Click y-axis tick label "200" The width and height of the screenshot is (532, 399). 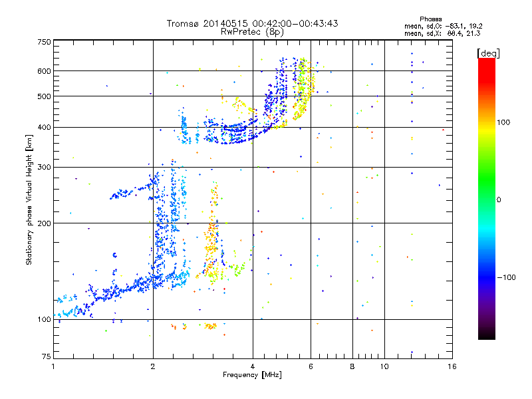(x=45, y=223)
